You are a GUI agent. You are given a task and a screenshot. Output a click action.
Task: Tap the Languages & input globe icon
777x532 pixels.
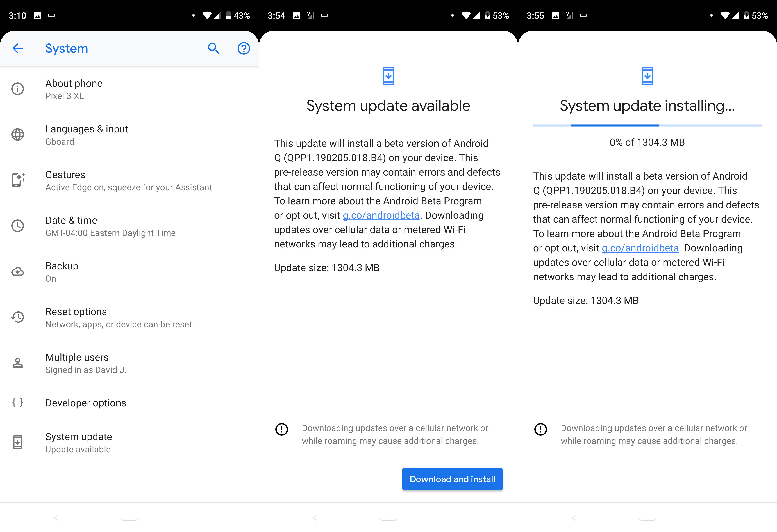(18, 135)
